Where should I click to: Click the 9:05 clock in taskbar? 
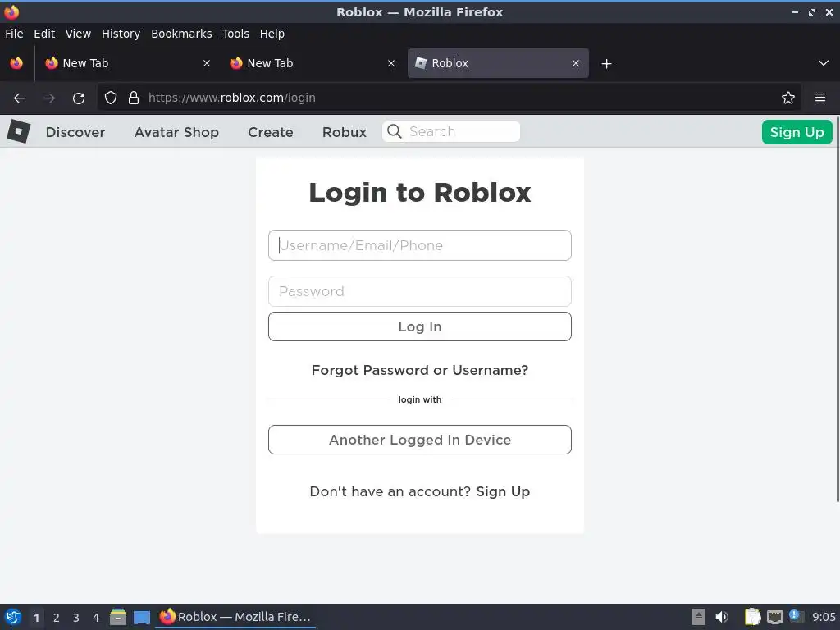[x=824, y=617]
